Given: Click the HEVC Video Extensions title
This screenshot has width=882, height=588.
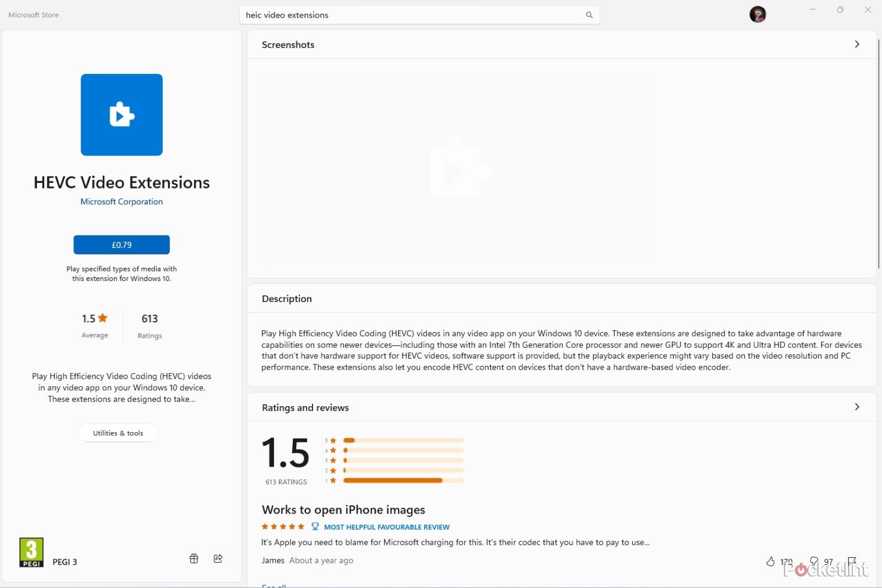Looking at the screenshot, I should click(x=122, y=182).
